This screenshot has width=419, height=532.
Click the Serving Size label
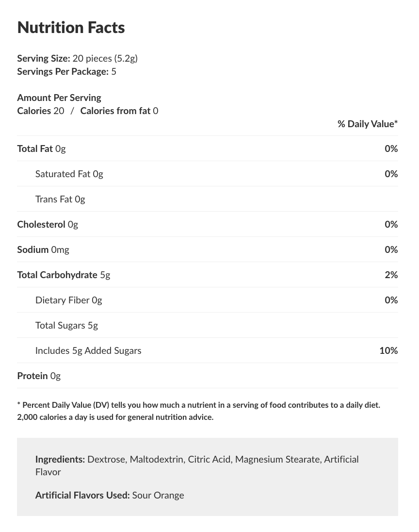[x=44, y=58]
